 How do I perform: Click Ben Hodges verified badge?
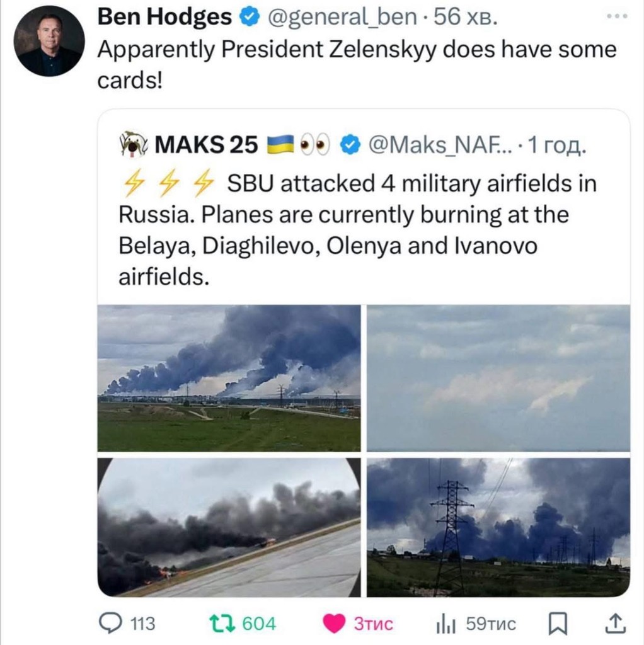tap(251, 18)
